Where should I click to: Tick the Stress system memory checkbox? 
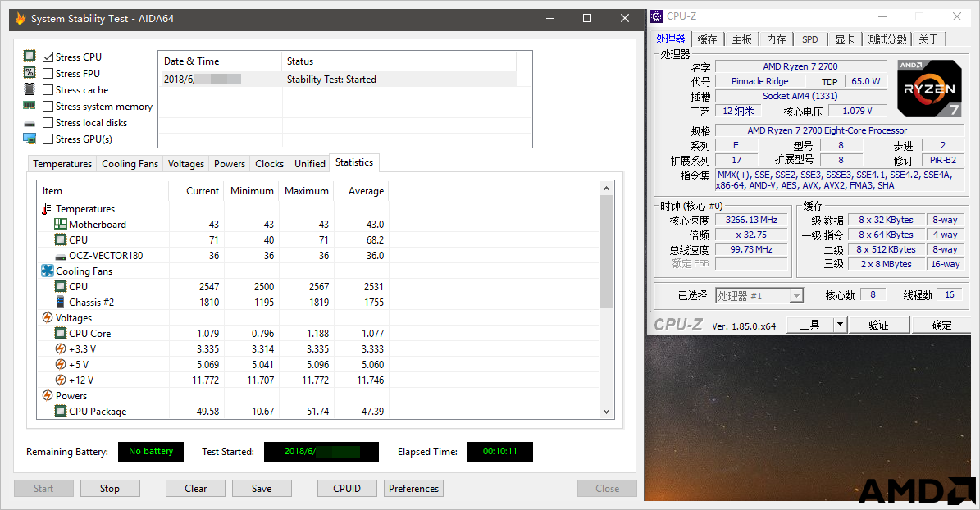coord(48,107)
